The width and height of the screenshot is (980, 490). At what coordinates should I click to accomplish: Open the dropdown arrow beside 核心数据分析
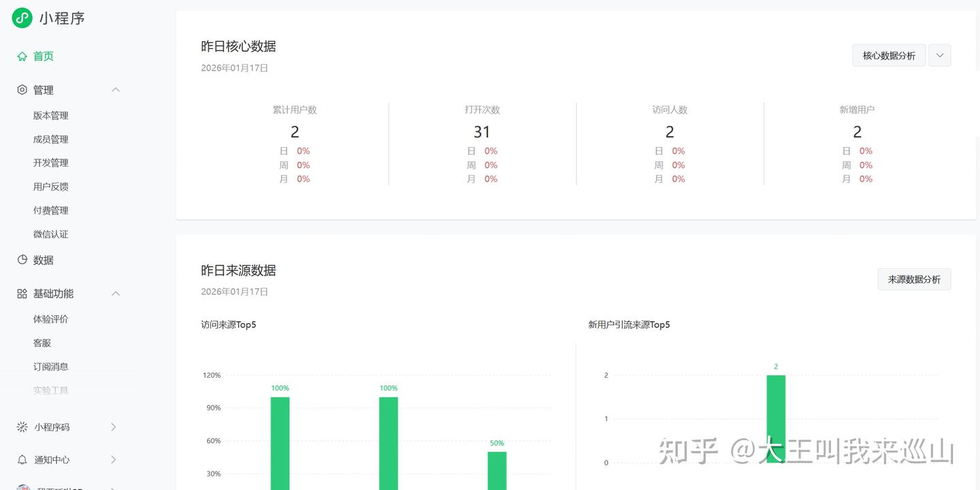940,55
